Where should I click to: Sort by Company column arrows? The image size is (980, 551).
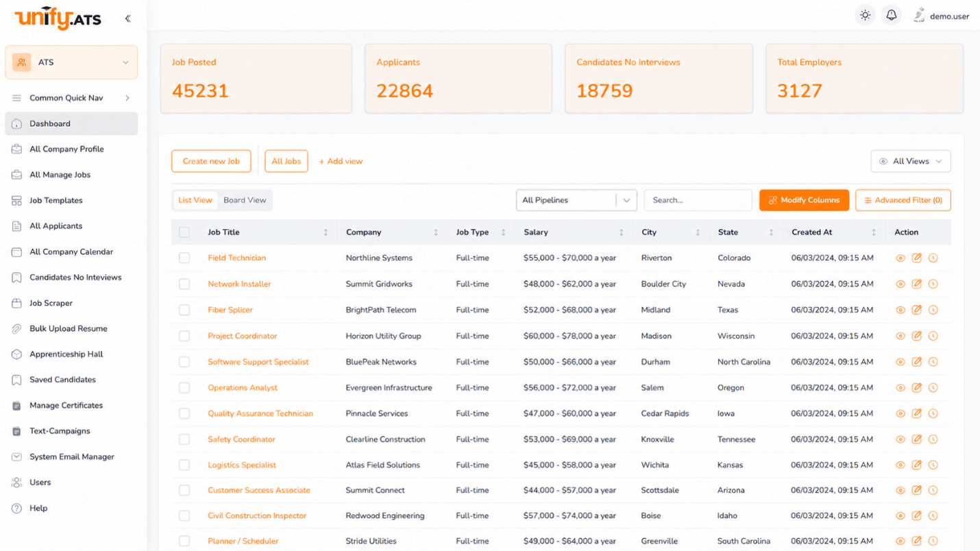coord(436,233)
